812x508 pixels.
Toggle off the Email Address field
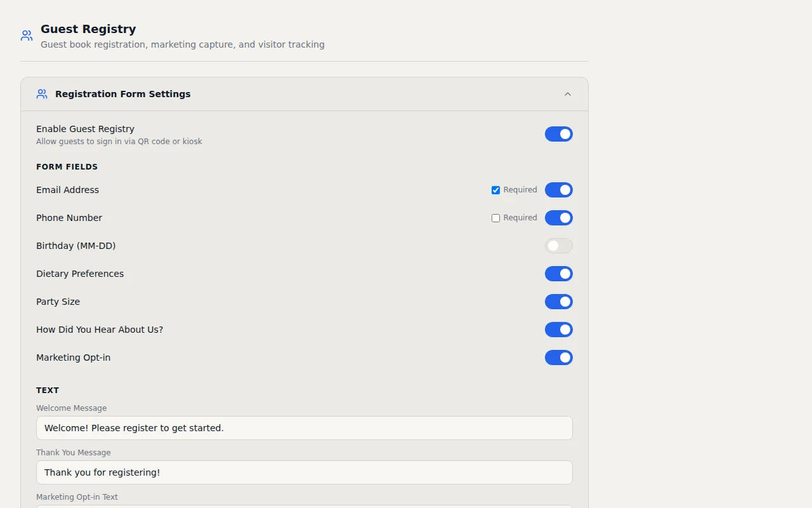(558, 190)
